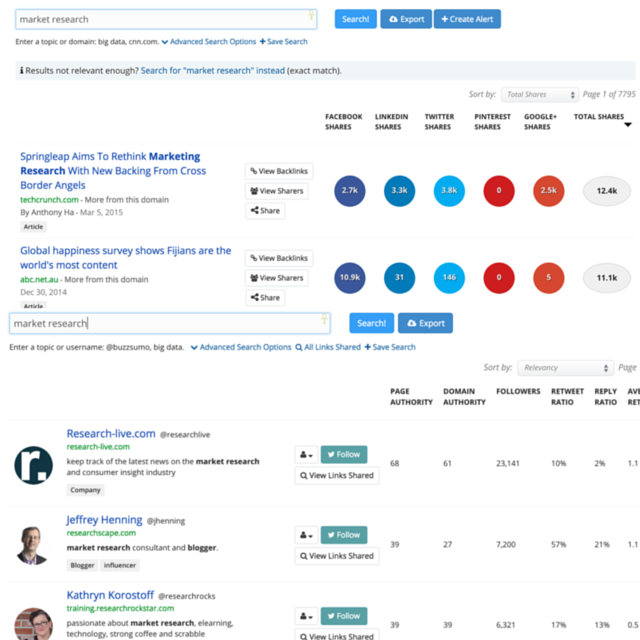640x640 pixels.
Task: Open the user dropdown for Kathryn Korostoff
Action: coord(306,616)
